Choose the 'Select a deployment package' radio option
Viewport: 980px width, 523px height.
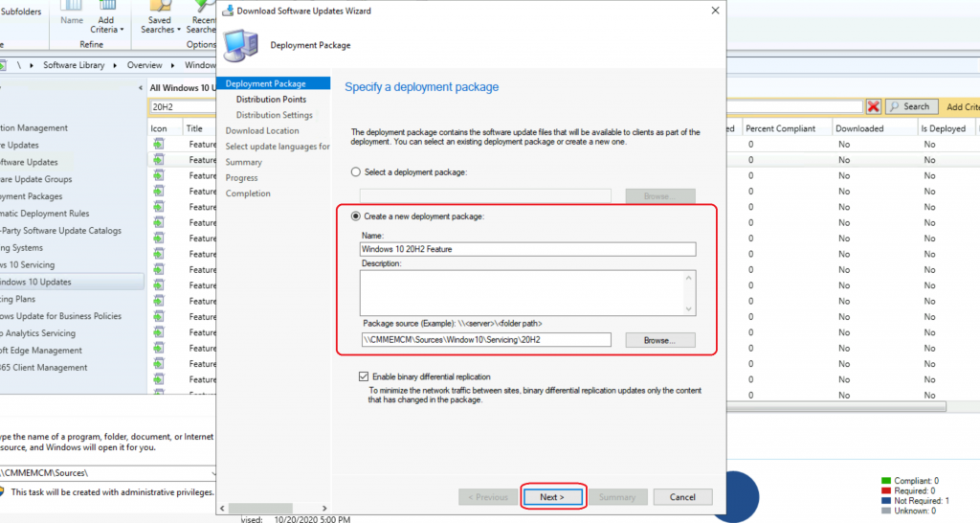pyautogui.click(x=356, y=171)
